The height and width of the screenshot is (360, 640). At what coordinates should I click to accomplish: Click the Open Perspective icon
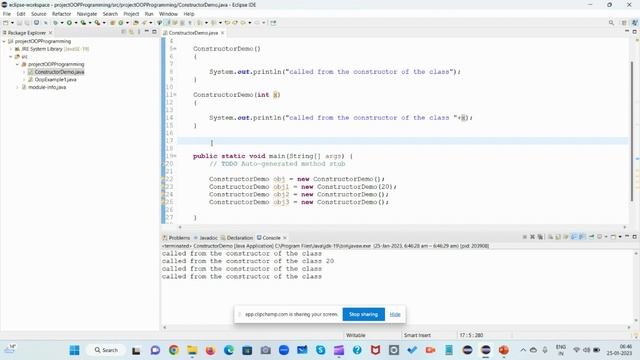pos(624,23)
